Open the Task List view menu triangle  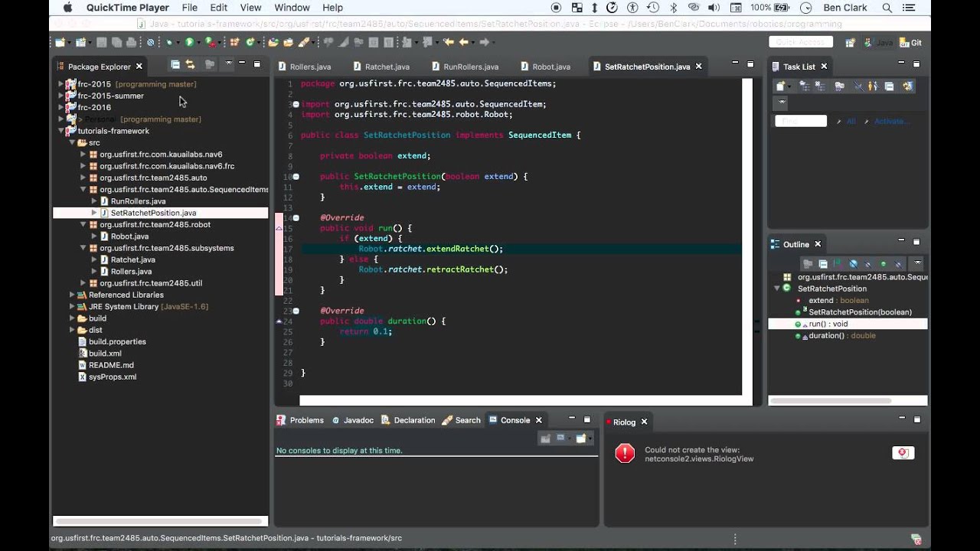[782, 102]
